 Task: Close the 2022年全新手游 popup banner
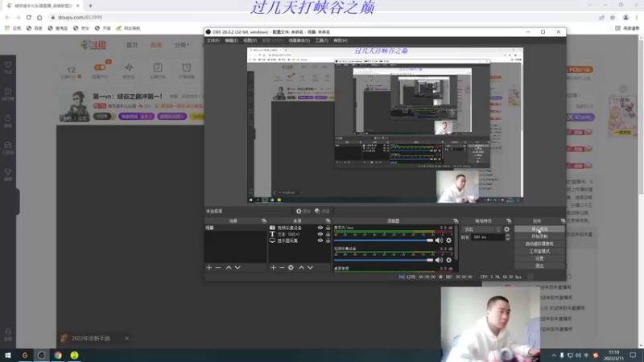[126, 338]
